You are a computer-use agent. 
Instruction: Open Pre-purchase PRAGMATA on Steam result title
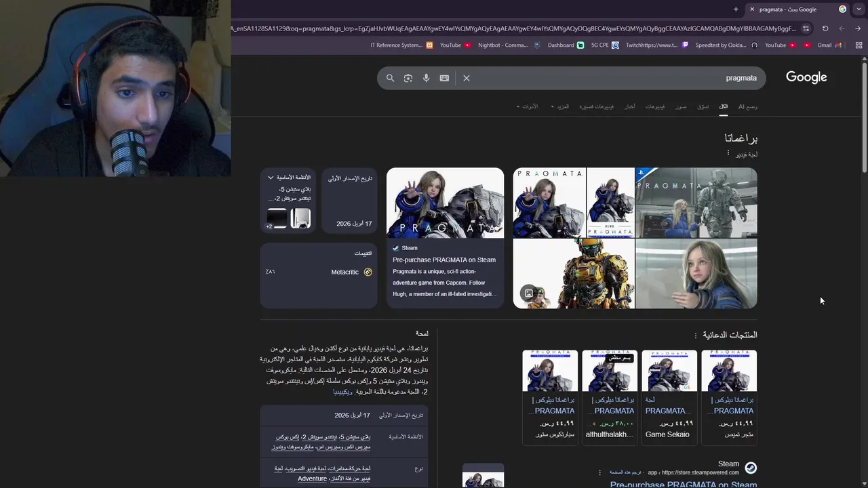coord(684,484)
